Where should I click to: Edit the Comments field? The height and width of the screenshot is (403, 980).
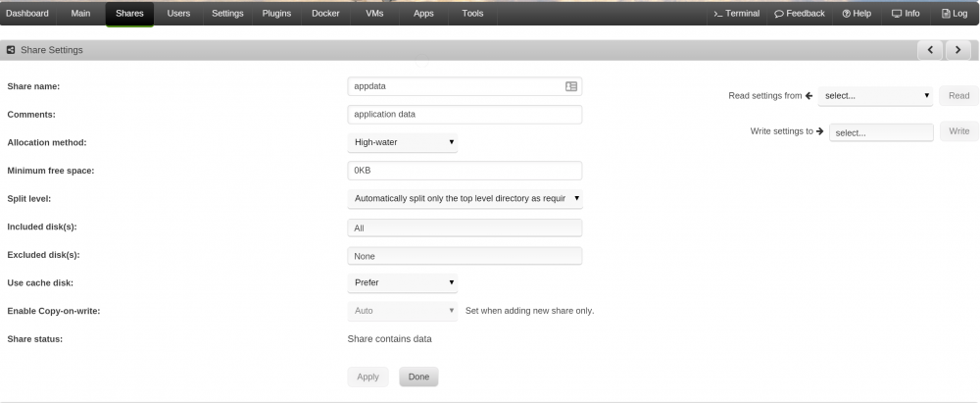tap(465, 115)
